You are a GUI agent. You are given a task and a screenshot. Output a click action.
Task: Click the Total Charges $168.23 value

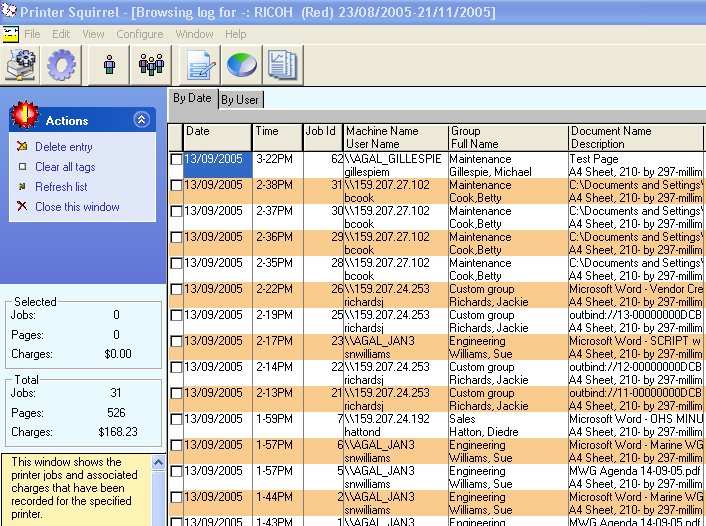pos(118,432)
